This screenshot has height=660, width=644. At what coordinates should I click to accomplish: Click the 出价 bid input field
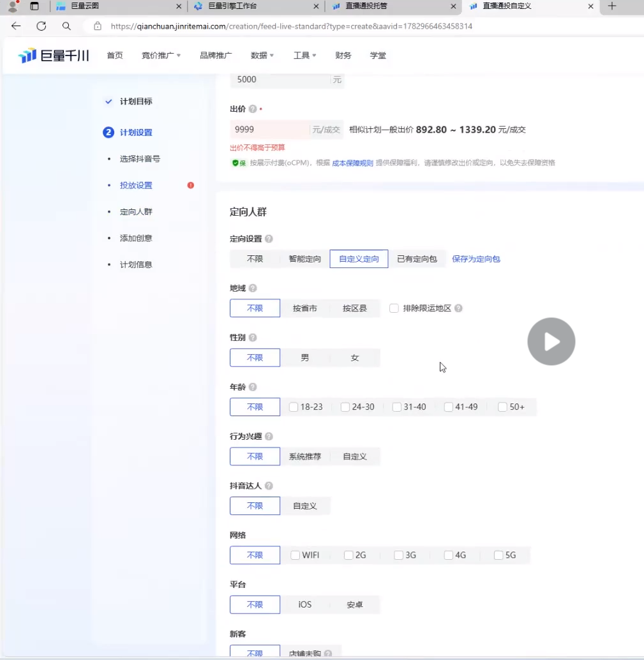(x=269, y=130)
